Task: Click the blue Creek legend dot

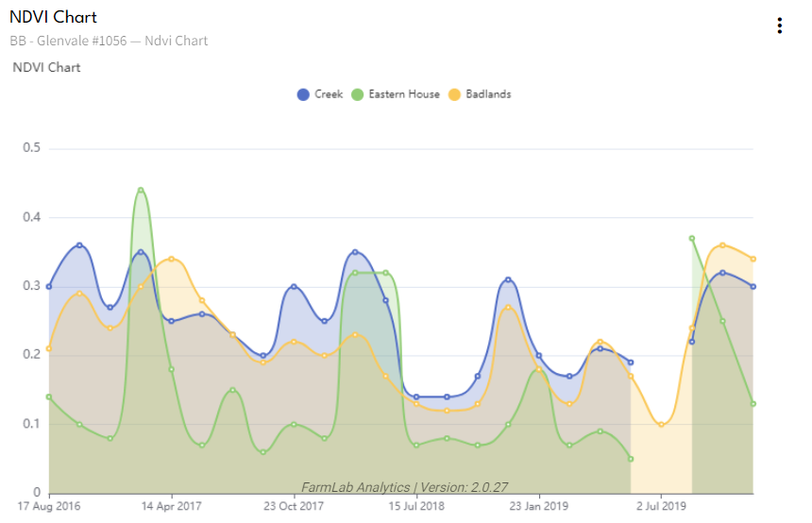Action: [303, 94]
